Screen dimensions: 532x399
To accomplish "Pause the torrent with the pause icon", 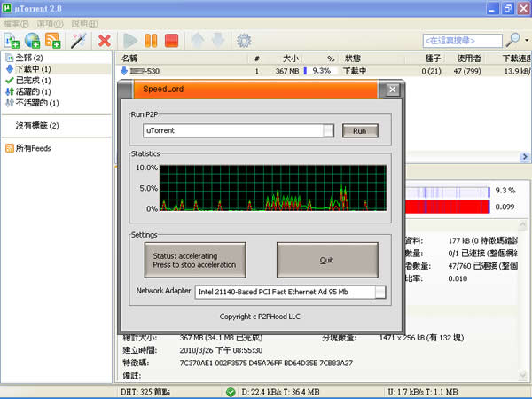I will coord(152,40).
